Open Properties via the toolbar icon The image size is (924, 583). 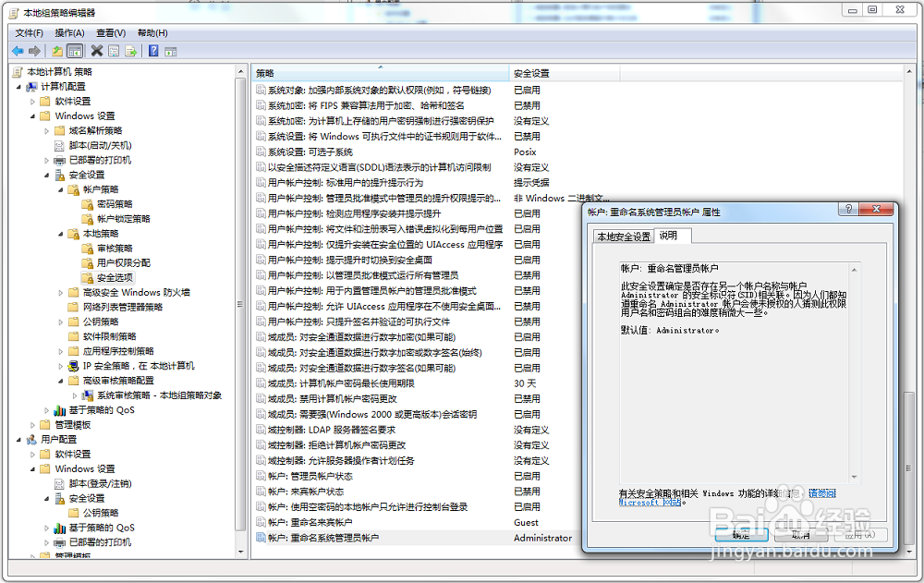(113, 50)
